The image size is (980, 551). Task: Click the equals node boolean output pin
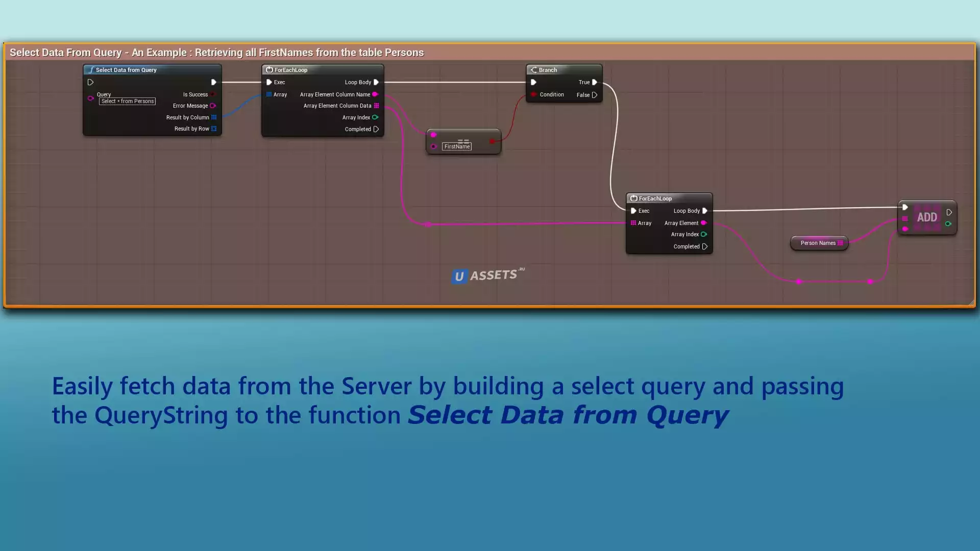coord(492,141)
